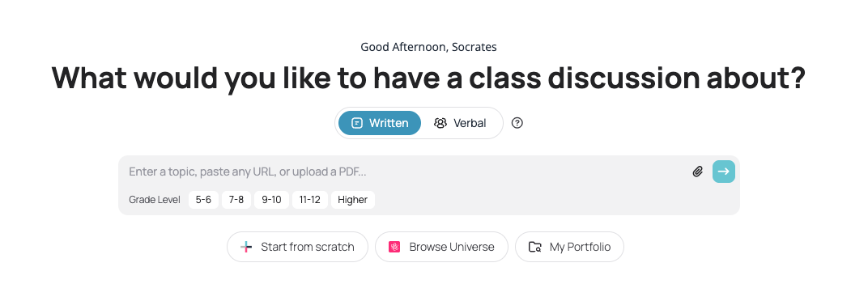
Task: Open the question mark help icon
Action: [517, 123]
